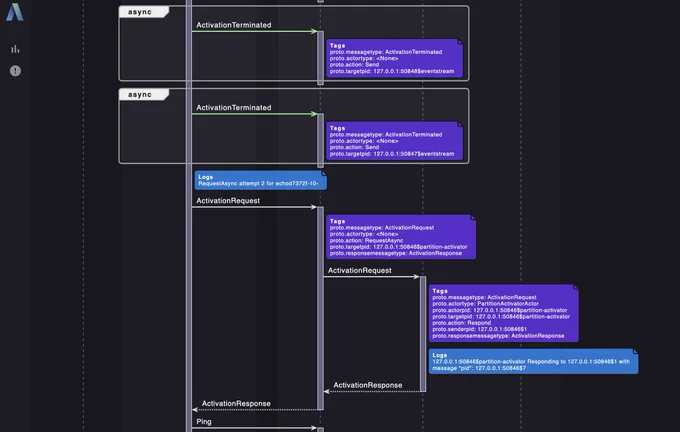The width and height of the screenshot is (680, 432).
Task: Click ActivationRequest label beside the PartitionActivatorActor tags
Action: (360, 271)
